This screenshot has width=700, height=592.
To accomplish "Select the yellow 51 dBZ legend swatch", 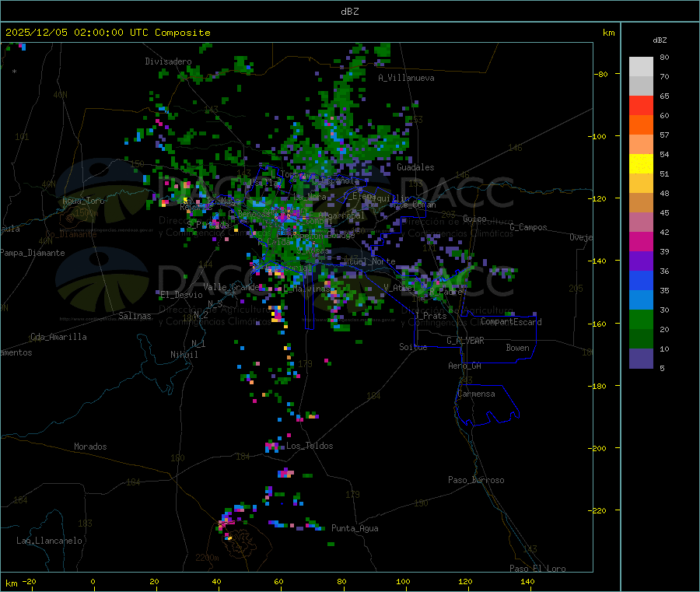I will pyautogui.click(x=641, y=164).
